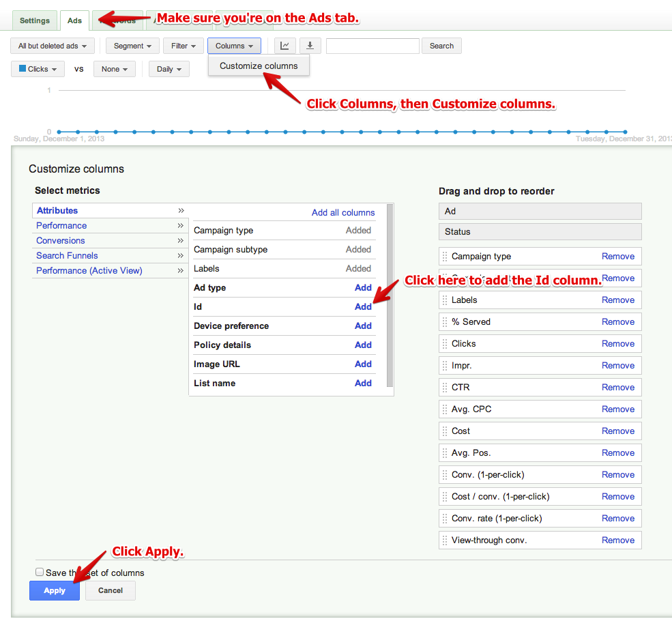Switch to the Settings tab
Image resolution: width=672 pixels, height=621 pixels.
(x=34, y=20)
